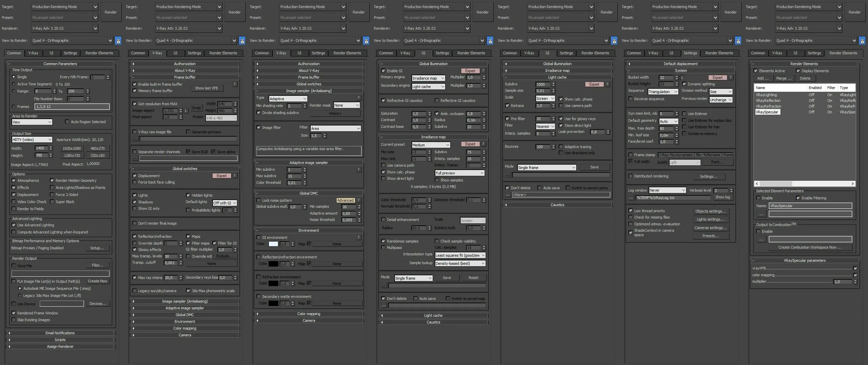The width and height of the screenshot is (868, 365).
Task: Click the right scroll arrow of elements list
Action: pos(852,184)
